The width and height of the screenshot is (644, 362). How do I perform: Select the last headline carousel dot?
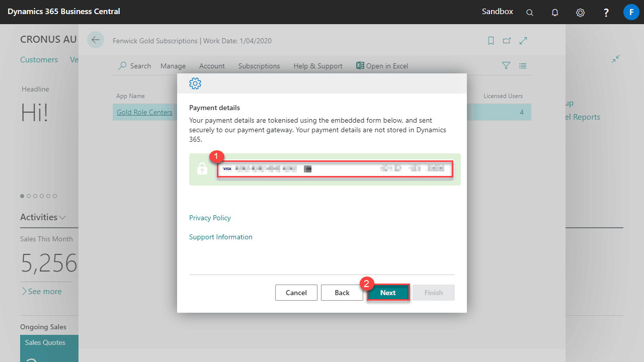point(55,196)
